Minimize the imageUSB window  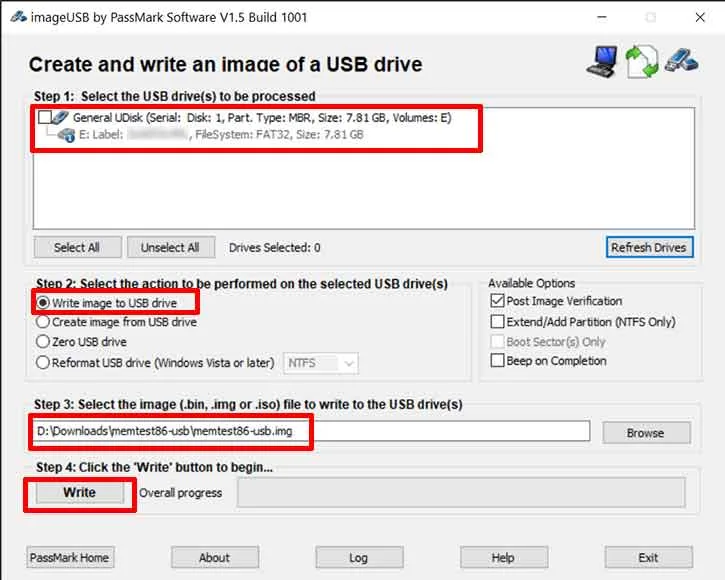(602, 18)
